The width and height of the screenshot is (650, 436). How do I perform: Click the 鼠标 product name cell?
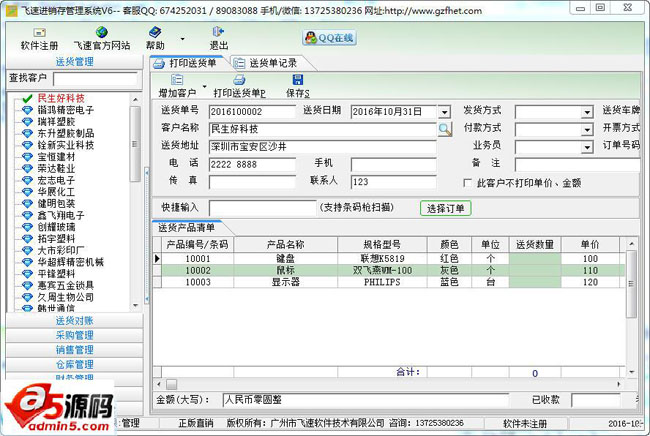[286, 270]
